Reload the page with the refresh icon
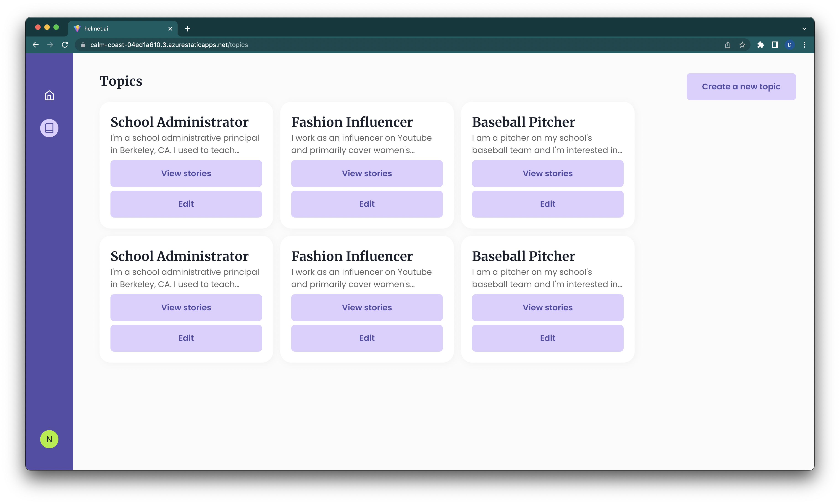Screen dimensions: 840x504 click(65, 45)
